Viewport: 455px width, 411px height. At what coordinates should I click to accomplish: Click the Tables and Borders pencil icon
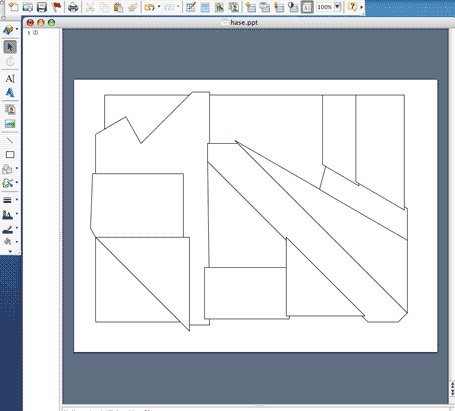click(191, 7)
